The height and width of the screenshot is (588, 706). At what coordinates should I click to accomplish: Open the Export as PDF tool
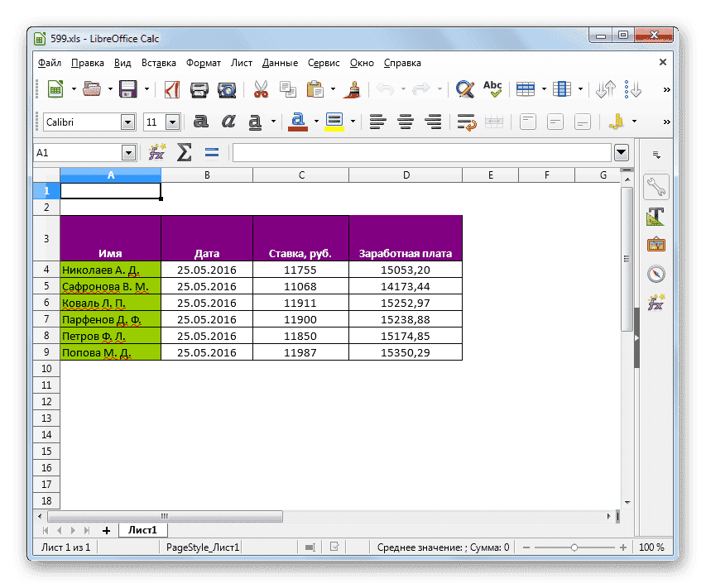point(170,89)
